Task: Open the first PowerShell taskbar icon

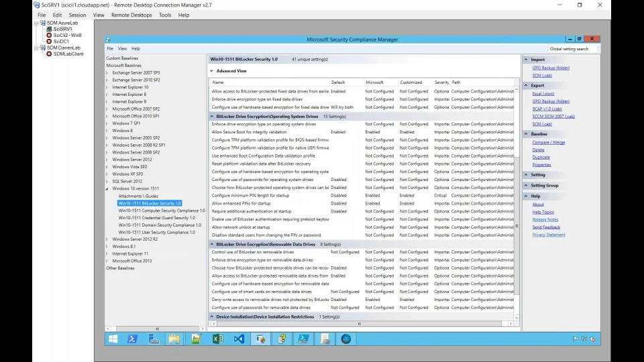Action: 133,339
